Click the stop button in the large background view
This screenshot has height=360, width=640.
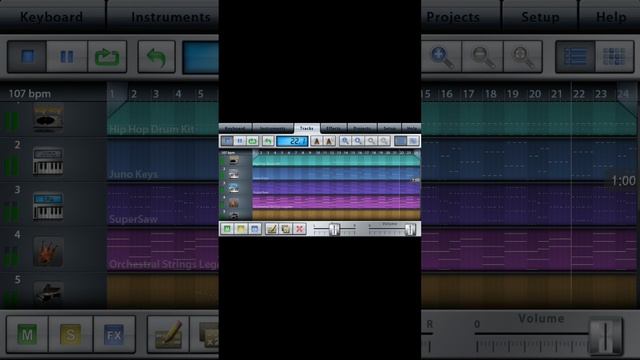(27, 56)
